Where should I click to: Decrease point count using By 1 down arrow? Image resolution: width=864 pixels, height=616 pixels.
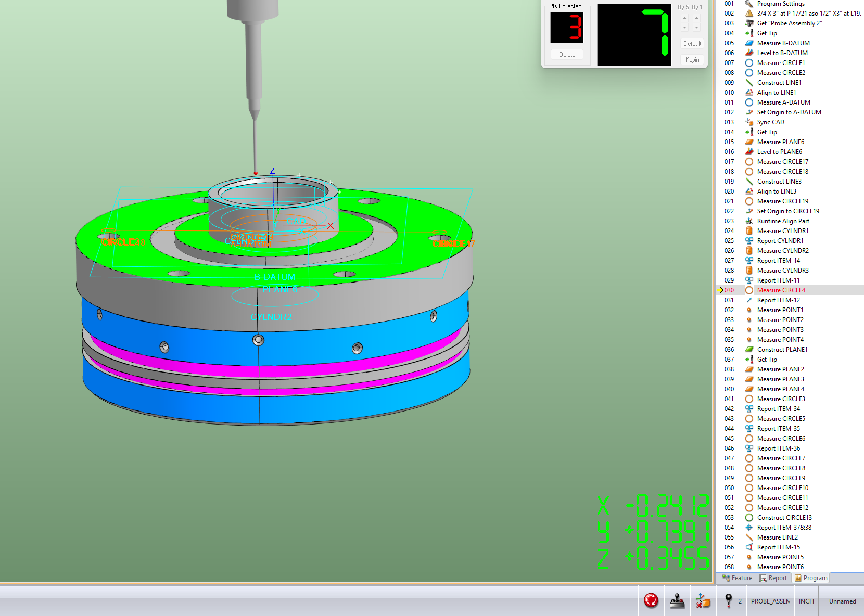[696, 28]
